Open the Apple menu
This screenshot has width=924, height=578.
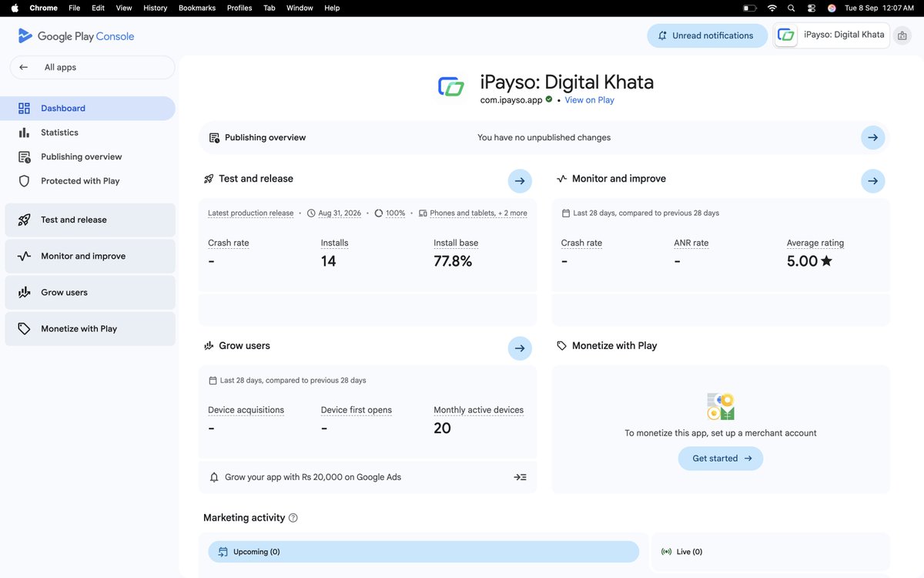point(14,8)
